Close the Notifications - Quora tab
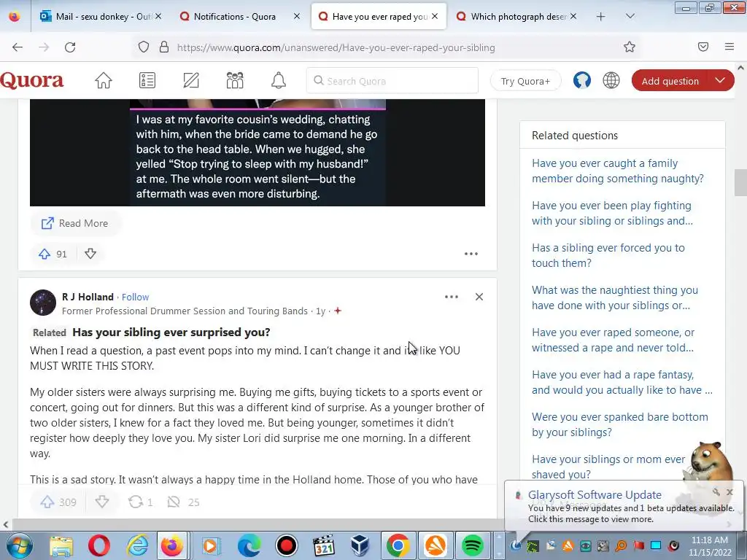The height and width of the screenshot is (560, 747). tap(297, 16)
